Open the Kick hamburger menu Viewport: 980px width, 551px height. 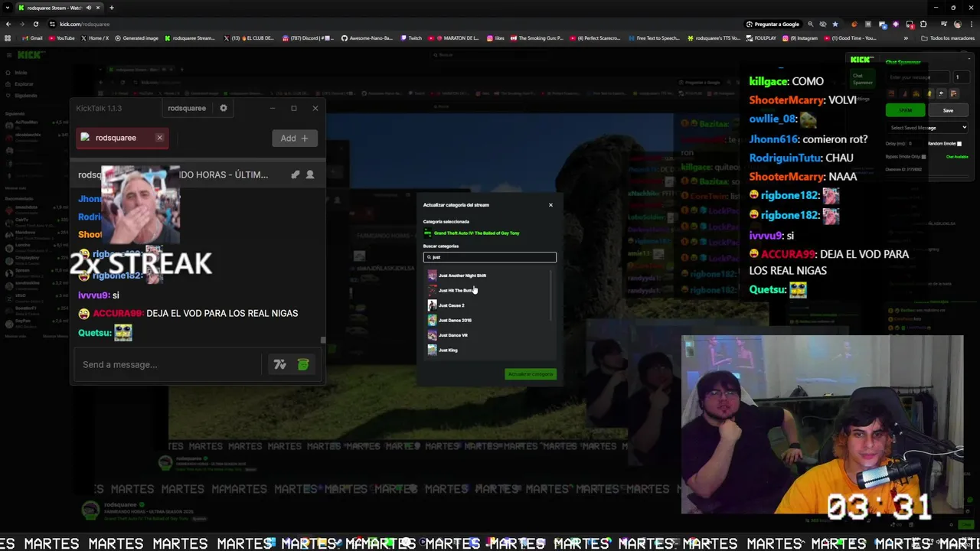[x=8, y=55]
